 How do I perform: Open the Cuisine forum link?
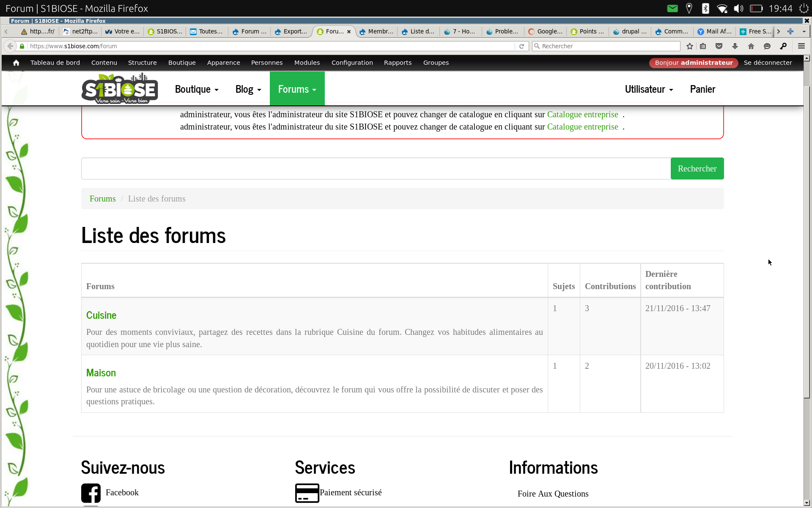[x=101, y=315]
